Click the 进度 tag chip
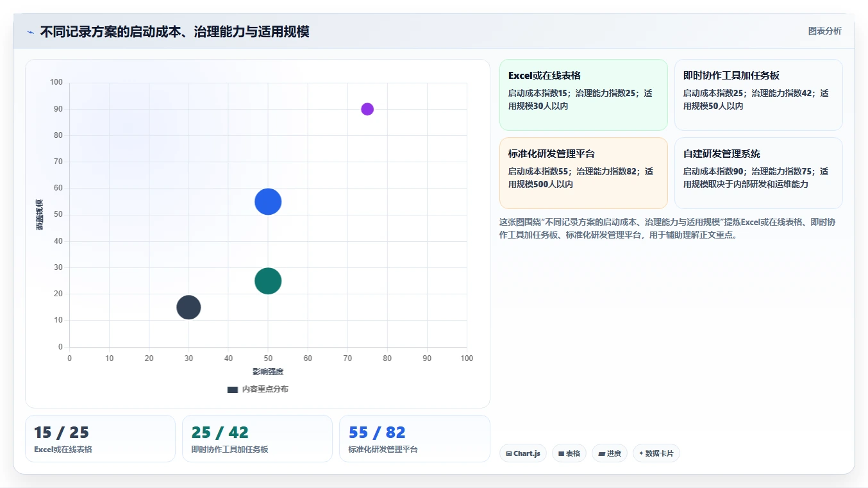 pos(610,453)
